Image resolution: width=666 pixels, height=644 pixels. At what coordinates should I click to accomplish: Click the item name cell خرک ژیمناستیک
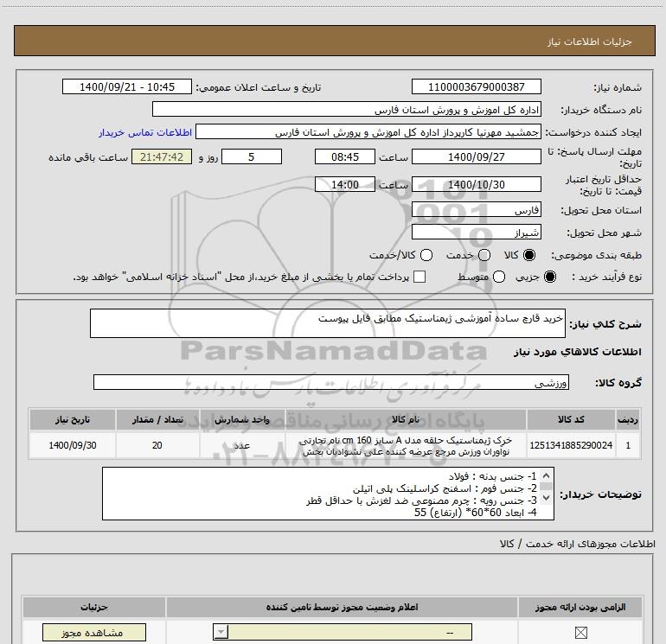click(406, 445)
